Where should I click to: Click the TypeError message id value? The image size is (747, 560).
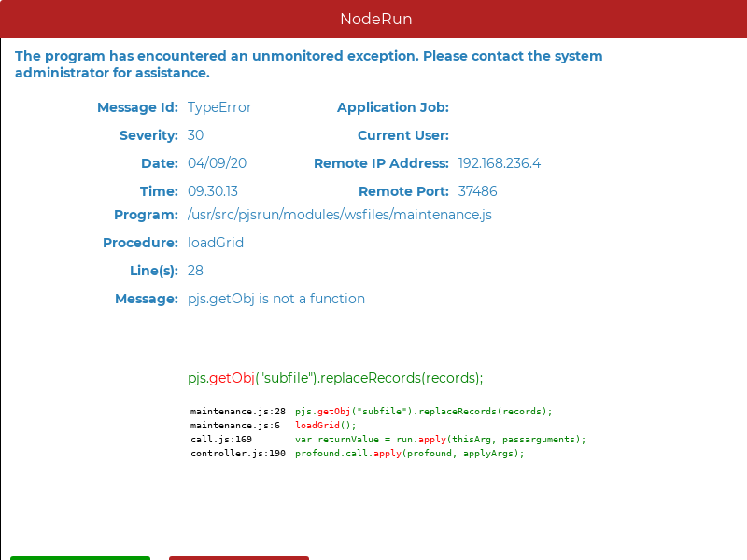(x=219, y=107)
